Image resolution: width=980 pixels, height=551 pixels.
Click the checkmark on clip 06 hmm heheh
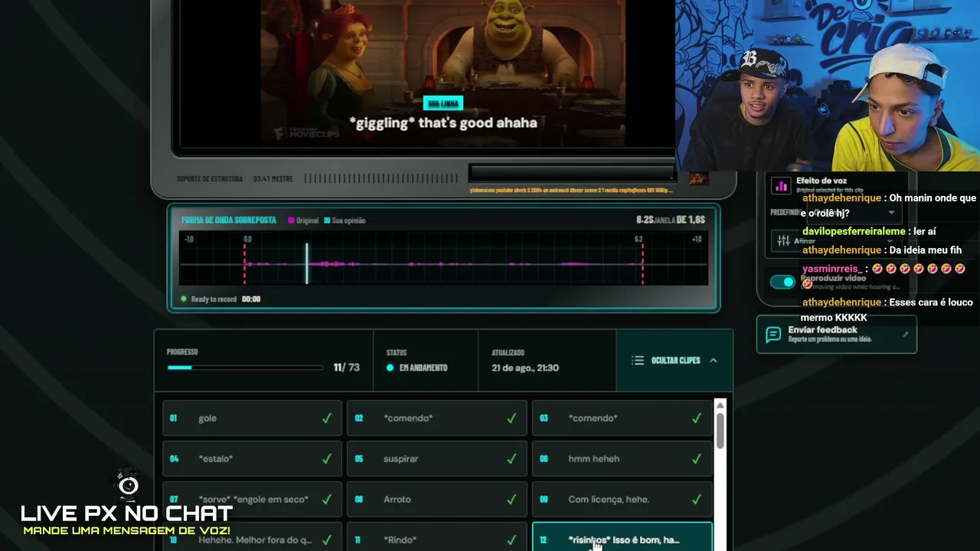[697, 459]
